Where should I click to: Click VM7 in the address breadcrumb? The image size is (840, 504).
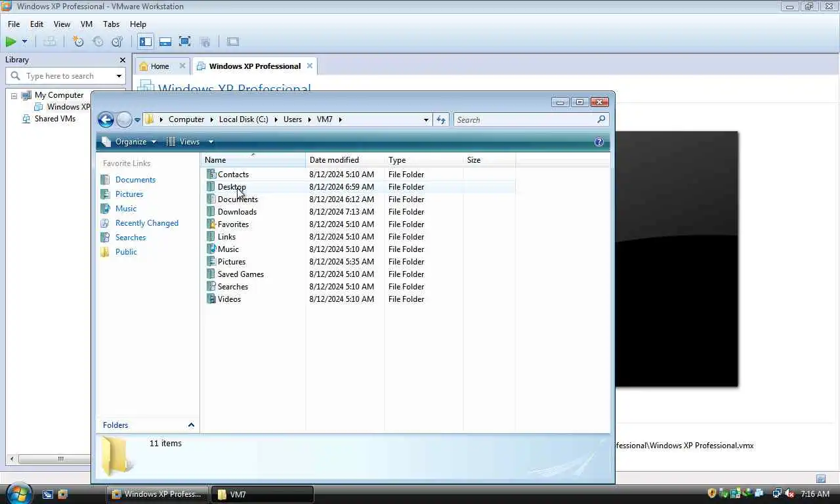pyautogui.click(x=325, y=119)
